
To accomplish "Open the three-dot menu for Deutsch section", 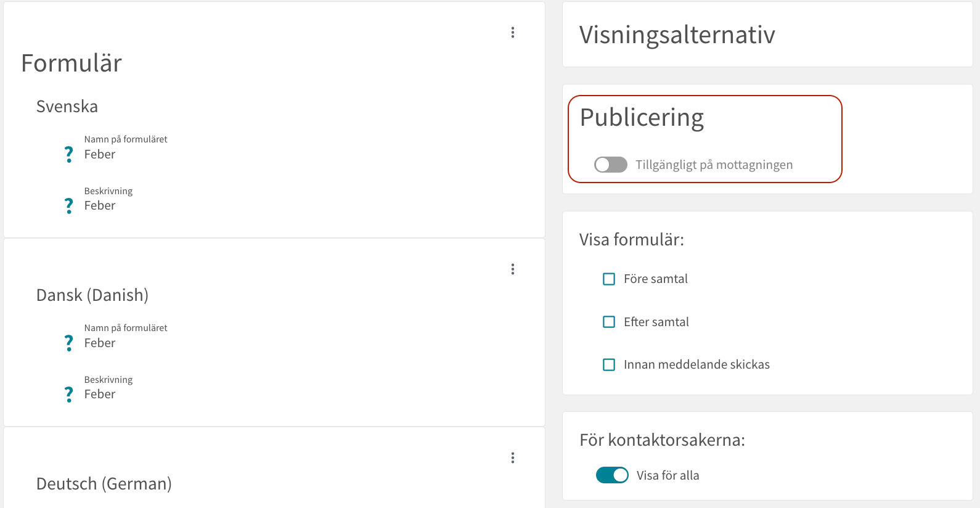I will pyautogui.click(x=513, y=458).
